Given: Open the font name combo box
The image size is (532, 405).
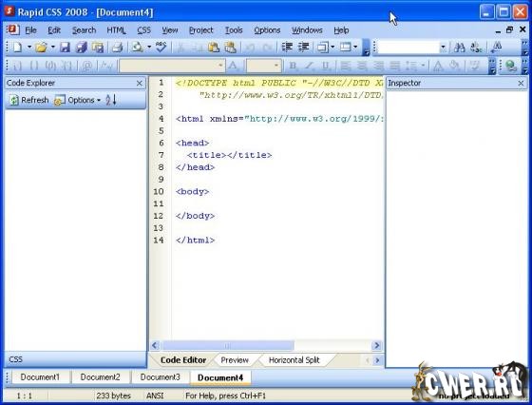Looking at the screenshot, I should click(x=172, y=66).
